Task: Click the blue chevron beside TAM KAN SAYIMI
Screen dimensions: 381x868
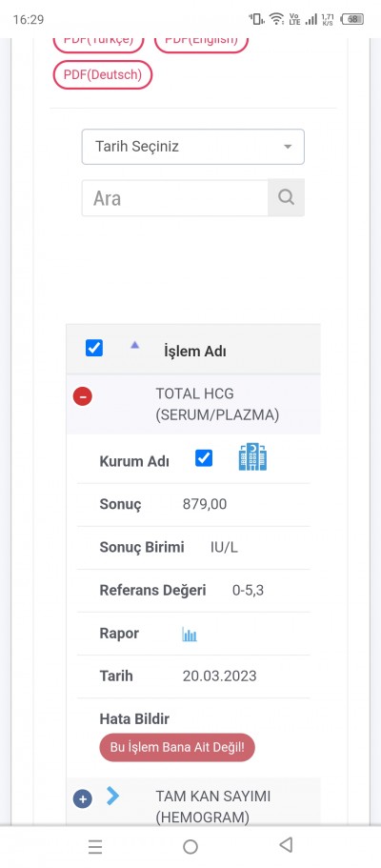Action: [113, 796]
